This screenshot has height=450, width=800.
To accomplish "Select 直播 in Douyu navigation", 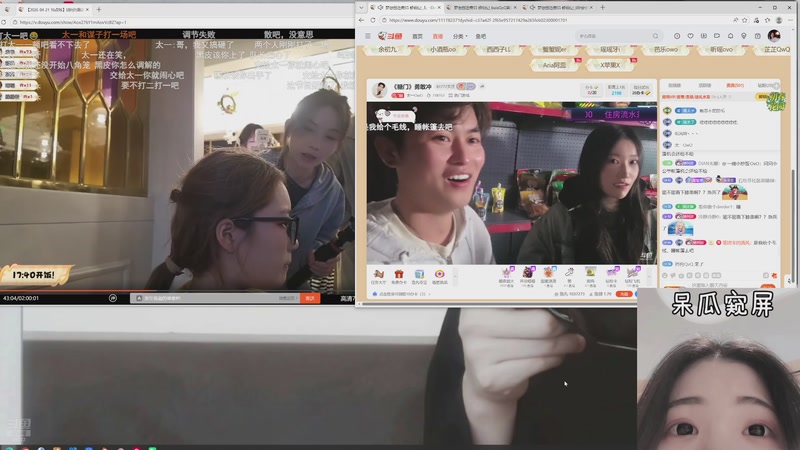I will point(438,36).
